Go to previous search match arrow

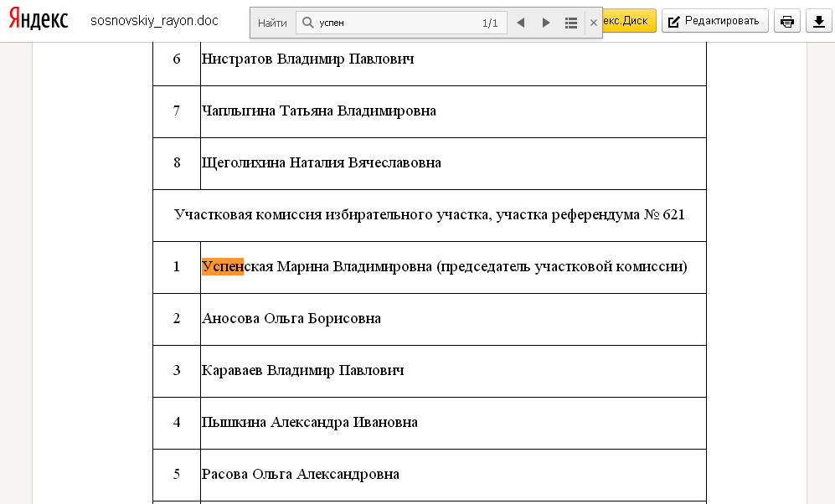(521, 23)
